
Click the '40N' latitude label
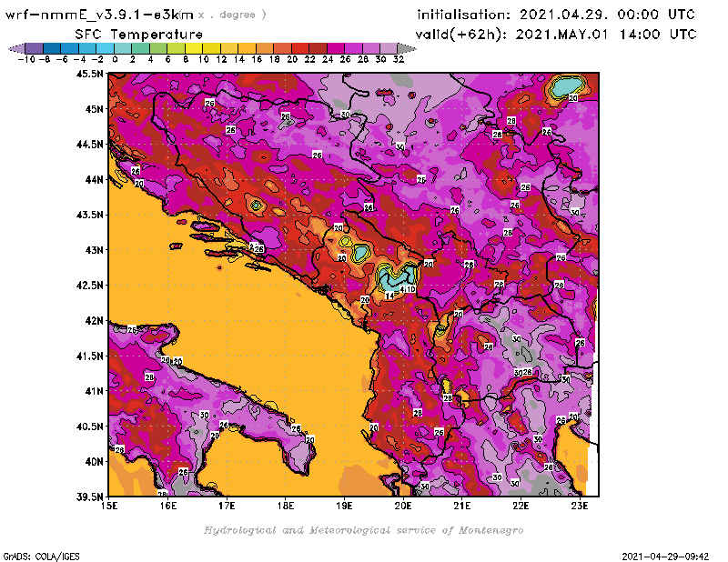94,462
